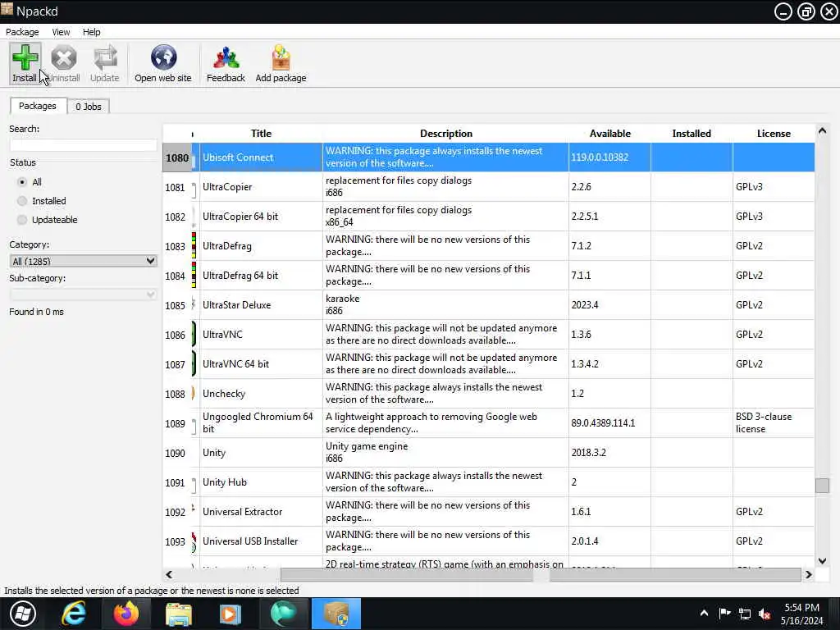Click the BSD 3-clause license cell
Screen dimensions: 840x630
(x=774, y=423)
